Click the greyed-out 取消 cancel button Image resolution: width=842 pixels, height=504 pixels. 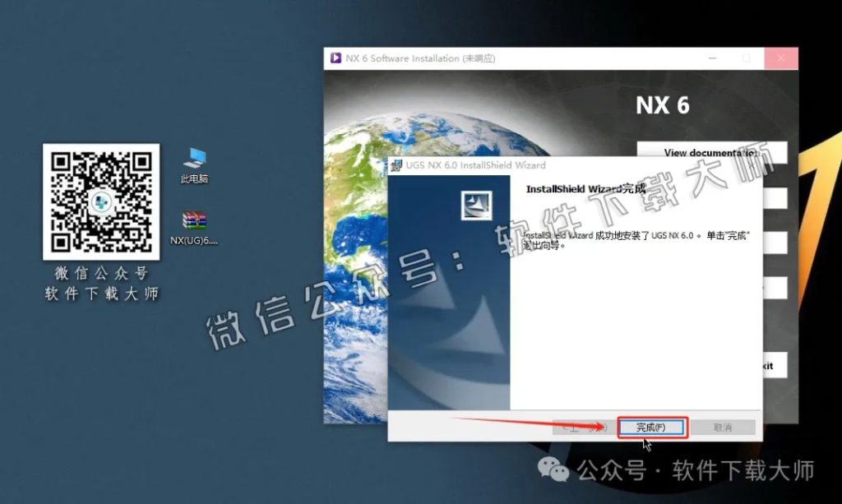[722, 428]
